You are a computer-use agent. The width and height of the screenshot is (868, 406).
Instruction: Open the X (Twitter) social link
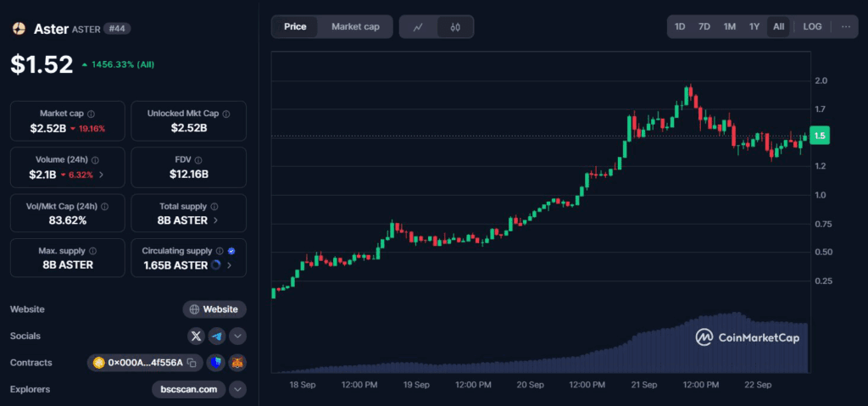tap(197, 336)
